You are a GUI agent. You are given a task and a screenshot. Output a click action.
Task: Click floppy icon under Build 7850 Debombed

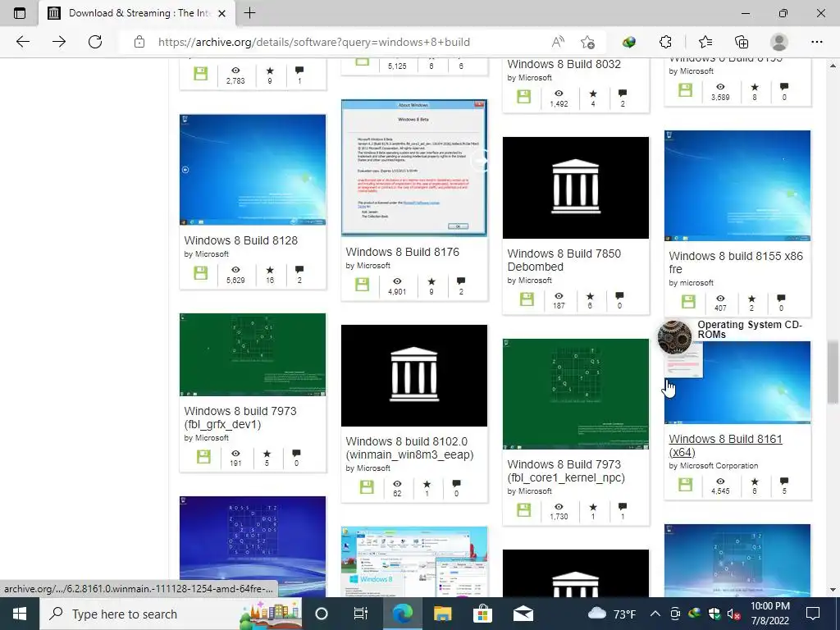[x=527, y=299]
